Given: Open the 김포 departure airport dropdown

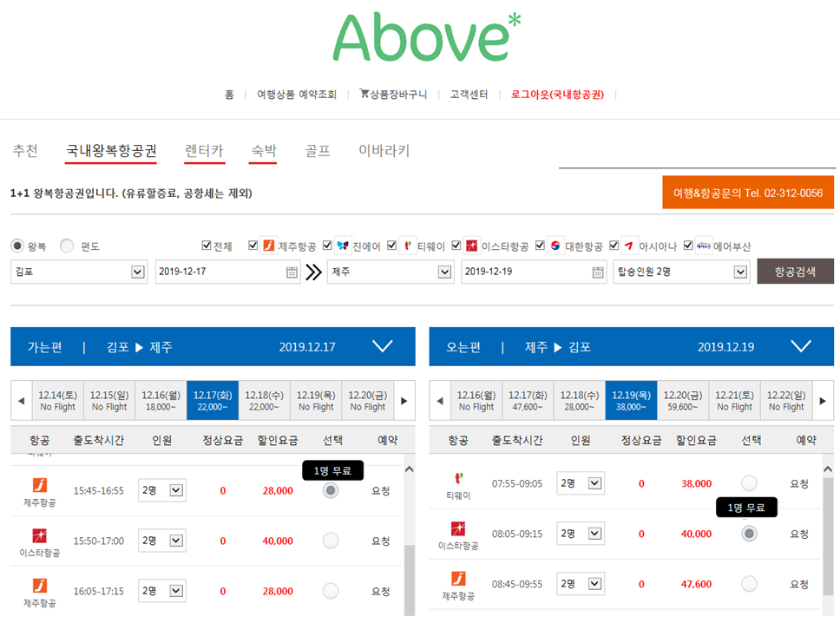Looking at the screenshot, I should (79, 272).
